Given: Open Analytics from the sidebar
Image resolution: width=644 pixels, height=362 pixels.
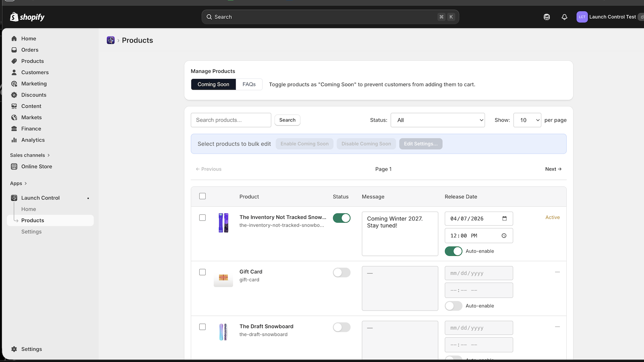Looking at the screenshot, I should (33, 140).
